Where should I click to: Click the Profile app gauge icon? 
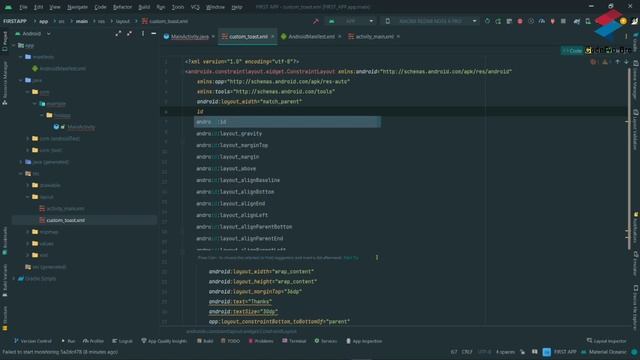pyautogui.click(x=542, y=21)
